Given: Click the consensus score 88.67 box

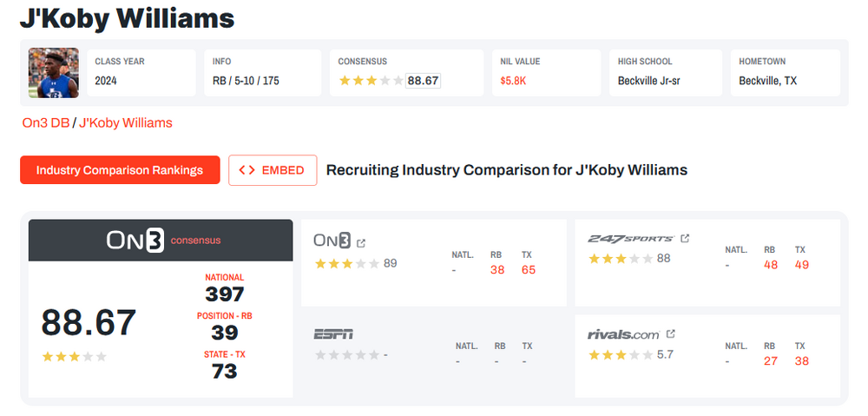Looking at the screenshot, I should point(423,81).
